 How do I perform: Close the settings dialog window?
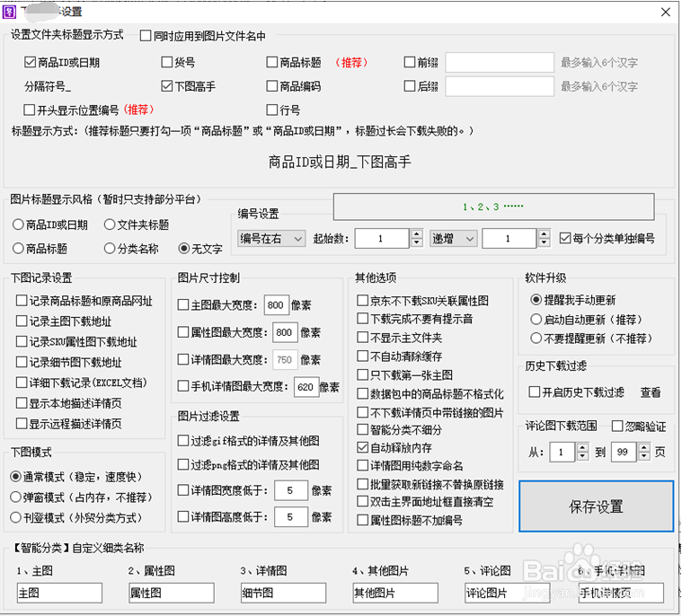click(x=665, y=12)
